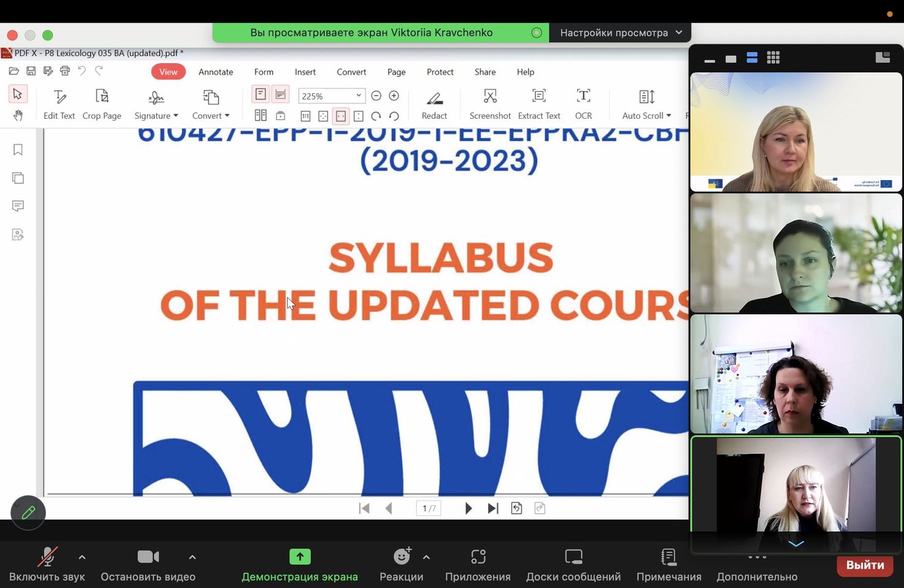This screenshot has width=904, height=588.
Task: Select the Edit Text tool
Action: pyautogui.click(x=59, y=104)
